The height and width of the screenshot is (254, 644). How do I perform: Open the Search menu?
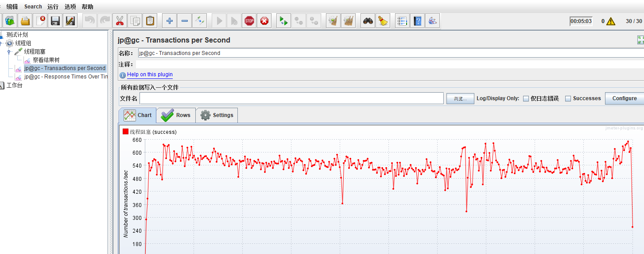coord(33,7)
